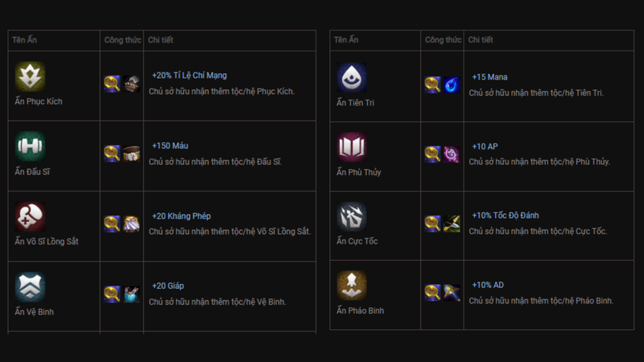Select the Ấn Đấu Sĩ emblem icon
Screen dimensions: 644x362
[x=31, y=146]
